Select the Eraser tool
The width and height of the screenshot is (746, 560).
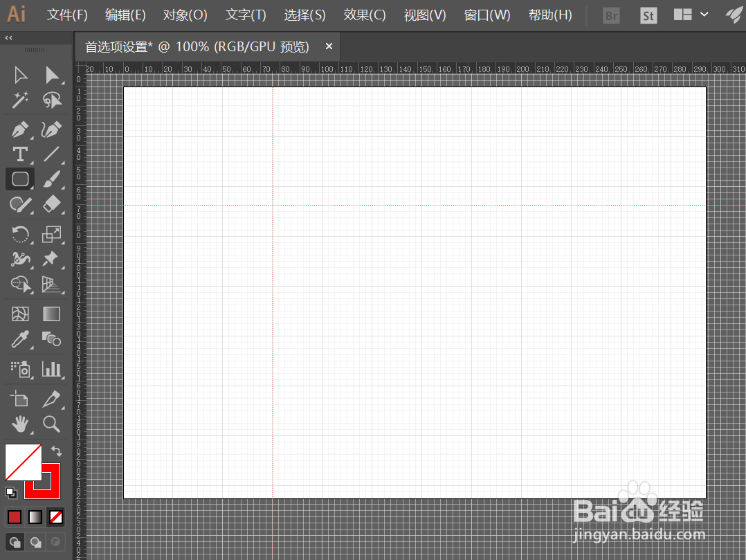pos(51,205)
